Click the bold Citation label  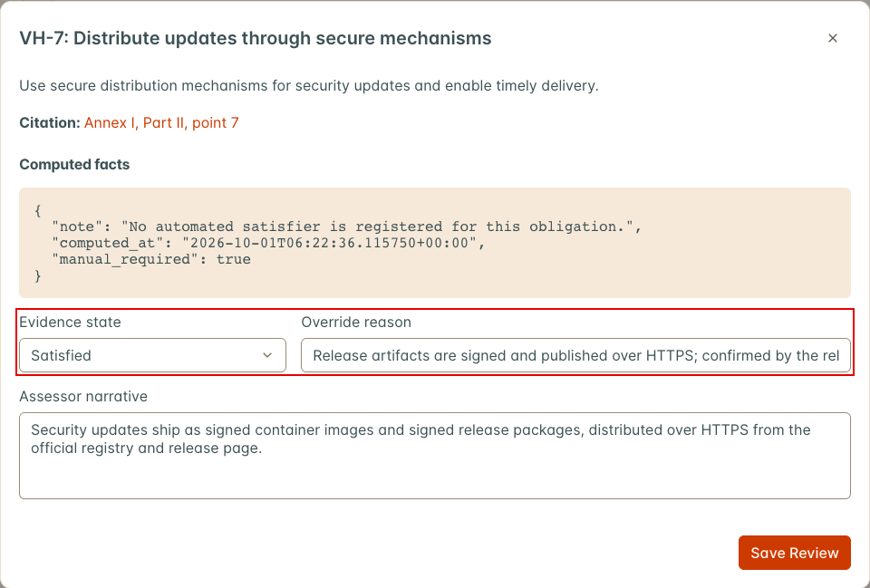coord(50,122)
